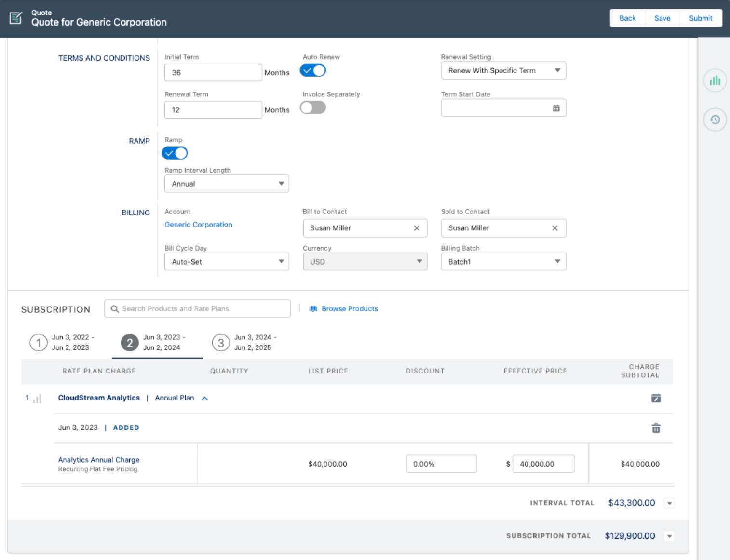Enable the Invoice Separately switch
The image size is (730, 560).
tap(313, 107)
